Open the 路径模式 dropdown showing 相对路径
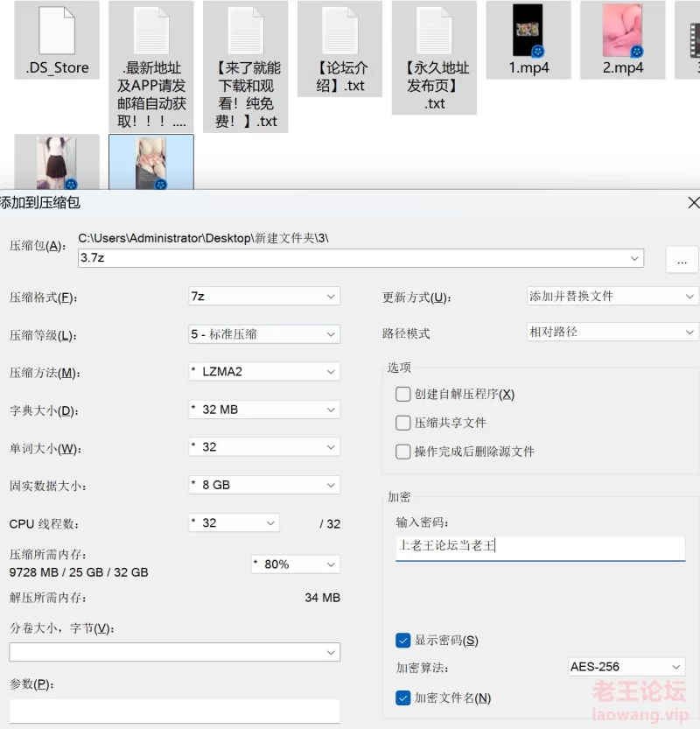The width and height of the screenshot is (700, 729). [x=612, y=332]
